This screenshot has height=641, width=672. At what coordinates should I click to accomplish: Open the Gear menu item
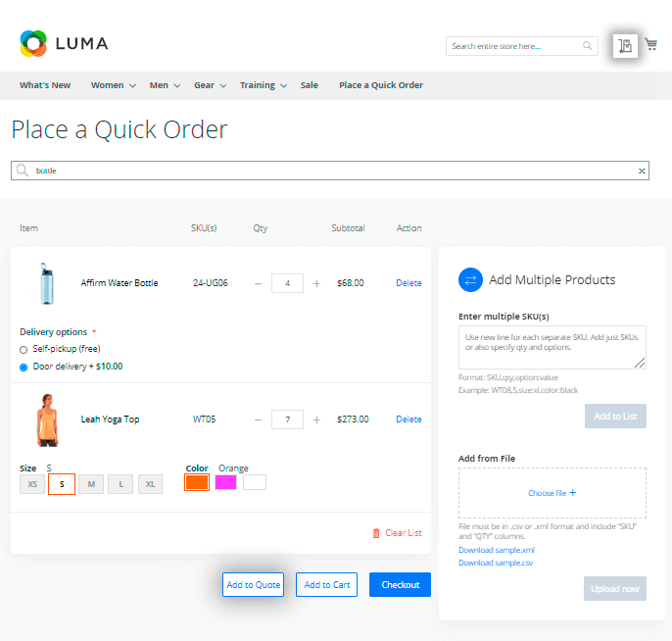(x=204, y=85)
